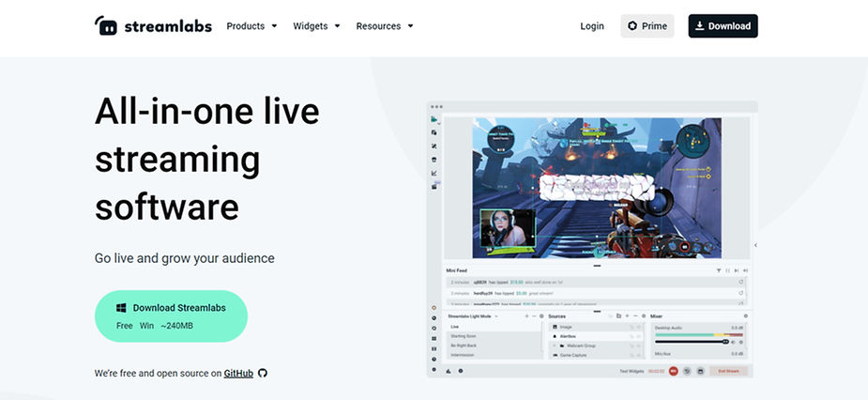
Task: Click the Desktop Audio level meter bar
Action: click(x=698, y=335)
